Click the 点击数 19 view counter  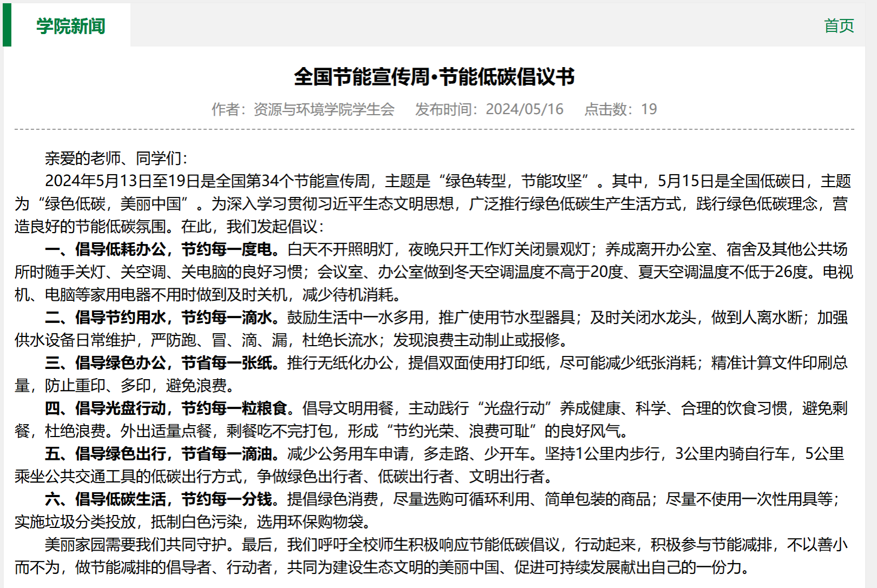pyautogui.click(x=620, y=109)
